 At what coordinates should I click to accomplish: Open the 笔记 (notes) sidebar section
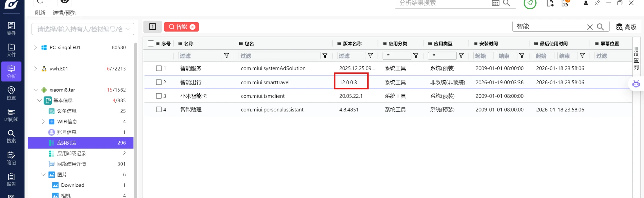click(x=11, y=158)
